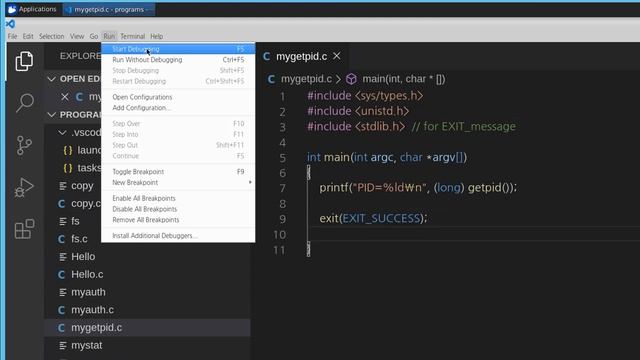This screenshot has width=640, height=360.
Task: Select Add Configuration menu entry
Action: [178, 108]
